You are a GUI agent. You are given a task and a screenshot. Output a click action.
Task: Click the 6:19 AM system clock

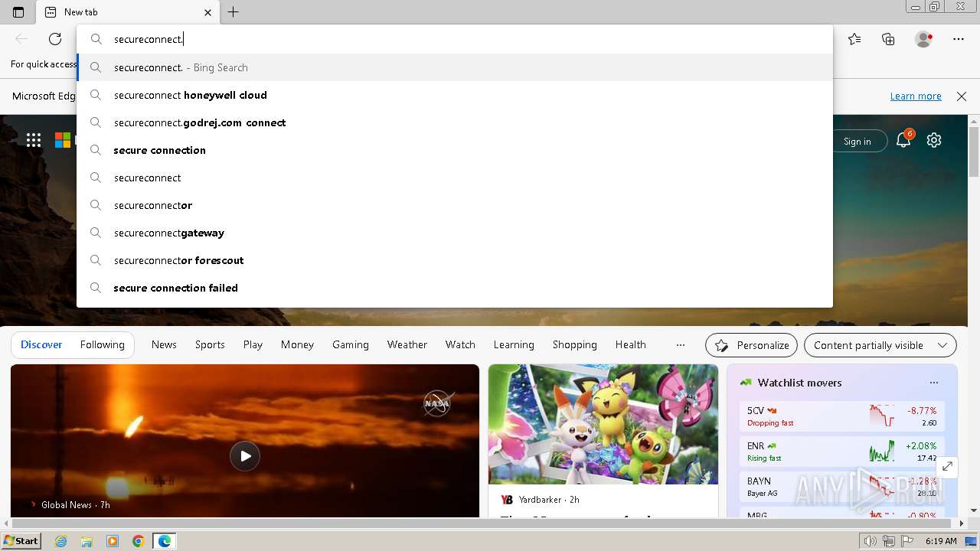(x=941, y=541)
